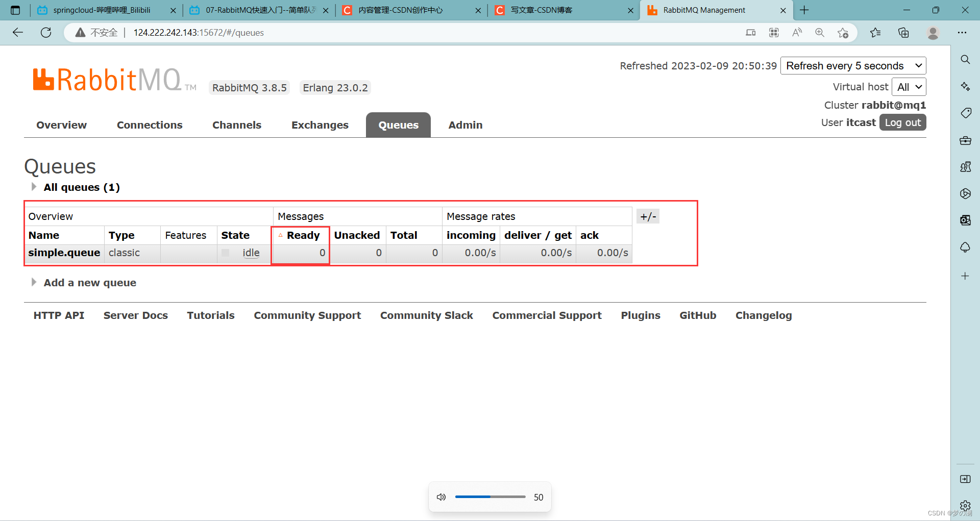Click the browser address bar URL
Image resolution: width=980 pixels, height=521 pixels.
pos(199,33)
